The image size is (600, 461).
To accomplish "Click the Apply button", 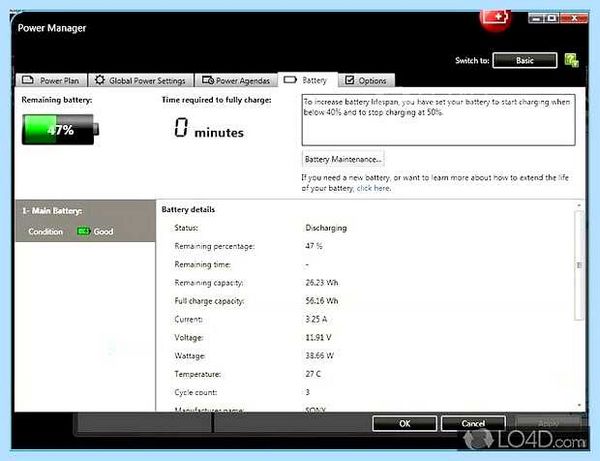I will [x=548, y=424].
